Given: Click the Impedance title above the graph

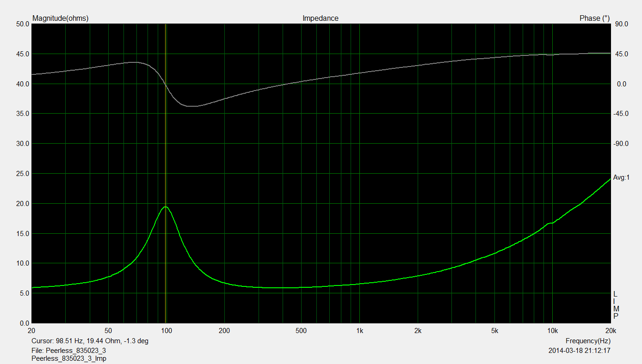Looking at the screenshot, I should click(320, 18).
